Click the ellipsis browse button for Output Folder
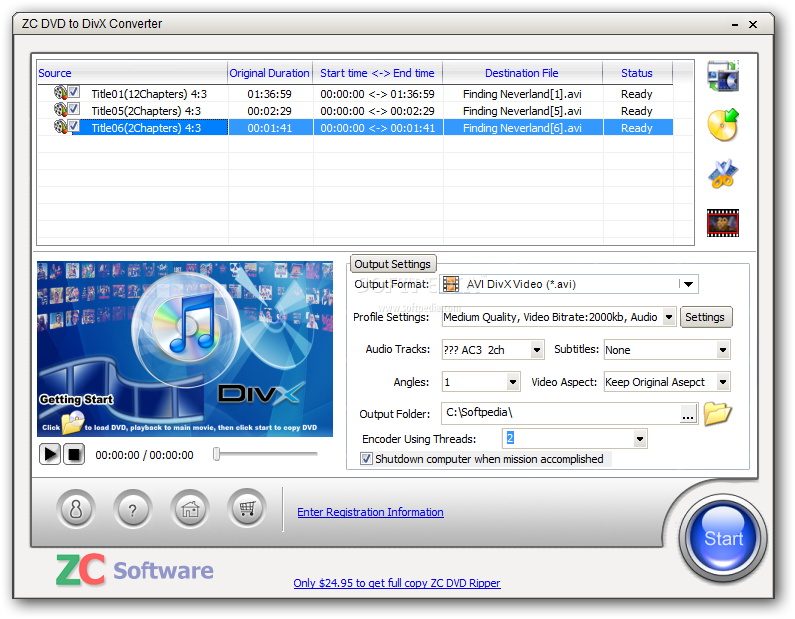Viewport: 795px width, 619px height. [x=688, y=414]
